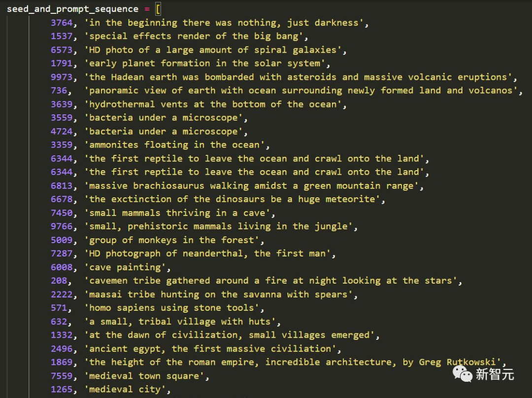Screen dimensions: 532x398
Task: Click the 新智元 watermark text
Action: click(495, 374)
